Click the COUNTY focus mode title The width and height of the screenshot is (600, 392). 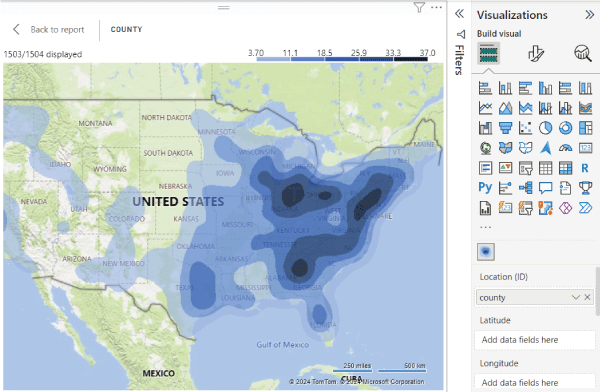[x=126, y=29]
